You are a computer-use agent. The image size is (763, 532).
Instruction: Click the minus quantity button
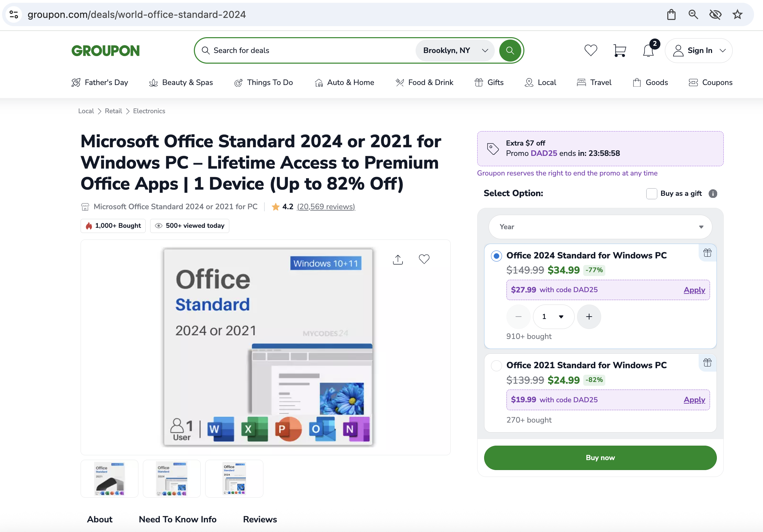click(519, 317)
